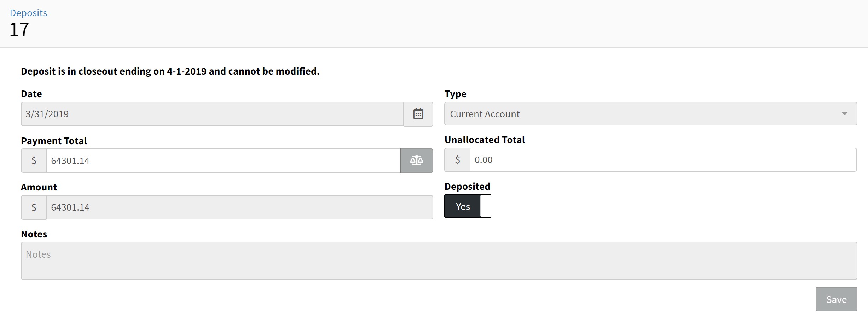Focus the Payment Total input field

[x=223, y=160]
